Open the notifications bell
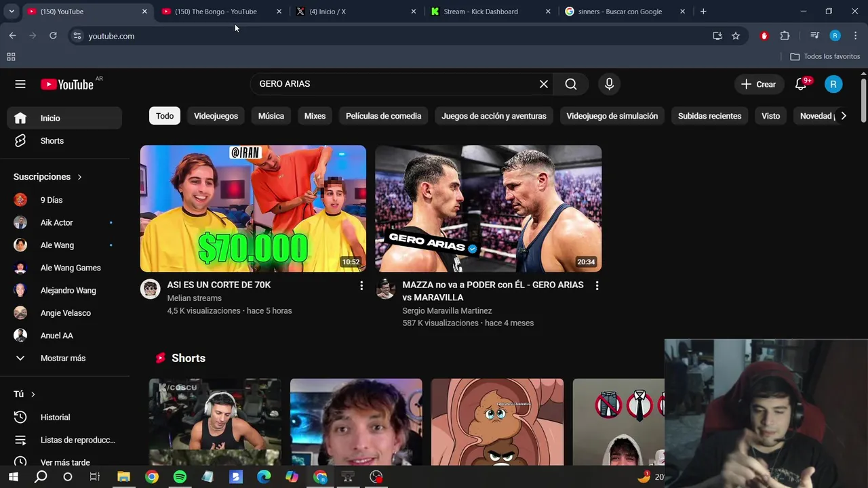Image resolution: width=868 pixels, height=488 pixels. tap(801, 84)
